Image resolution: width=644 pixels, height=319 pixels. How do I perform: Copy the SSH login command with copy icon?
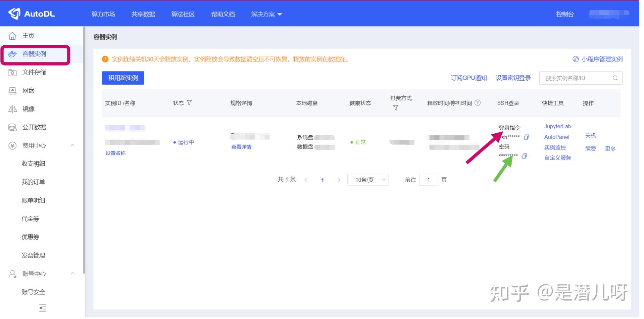(x=526, y=137)
